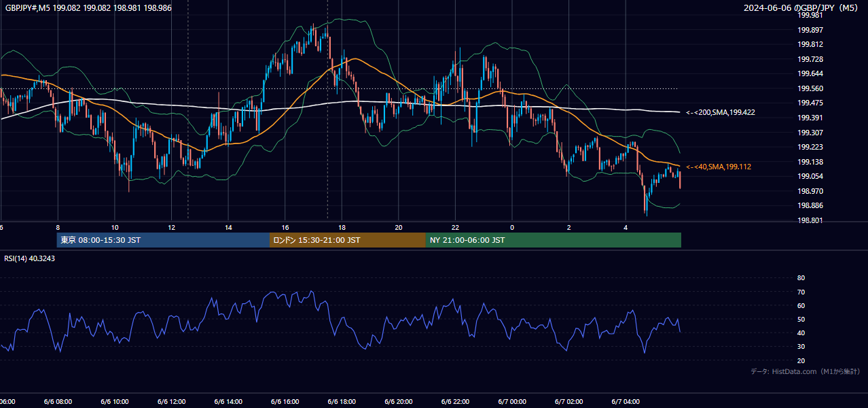Screen dimensions: 868x408
Task: Click the 200,SMA,199.422 indicator label
Action: (720, 112)
